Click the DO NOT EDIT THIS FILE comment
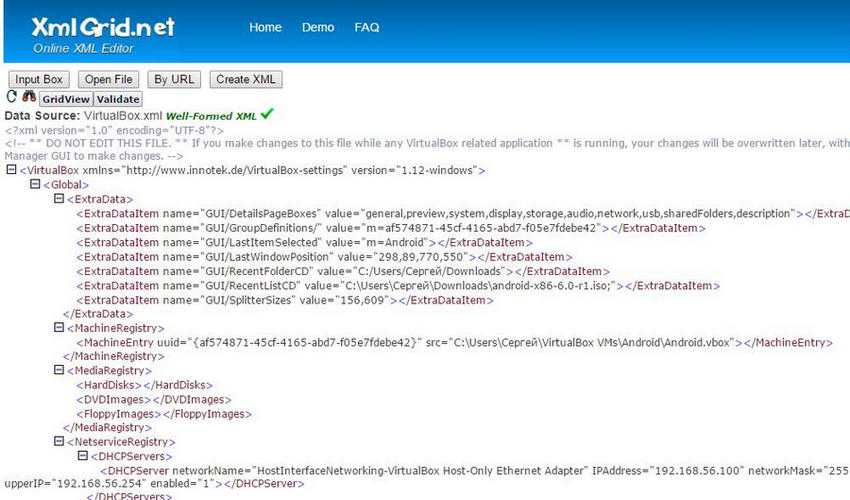Image resolution: width=850 pixels, height=500 pixels. 427,150
